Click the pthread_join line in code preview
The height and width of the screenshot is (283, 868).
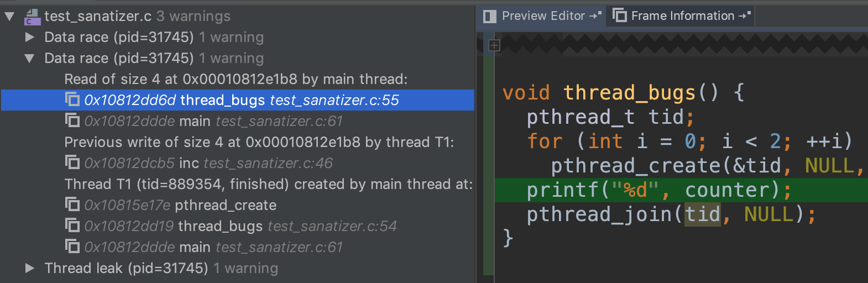670,214
